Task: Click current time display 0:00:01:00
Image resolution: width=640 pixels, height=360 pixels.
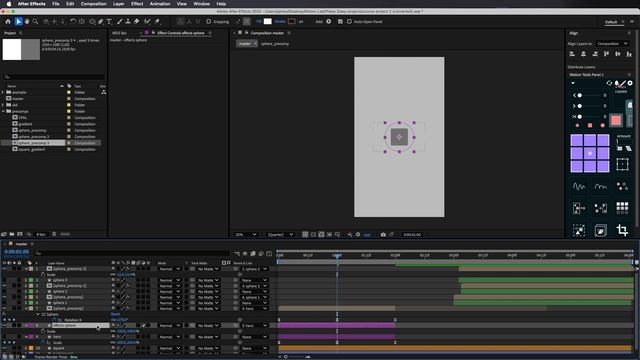Action: point(16,252)
